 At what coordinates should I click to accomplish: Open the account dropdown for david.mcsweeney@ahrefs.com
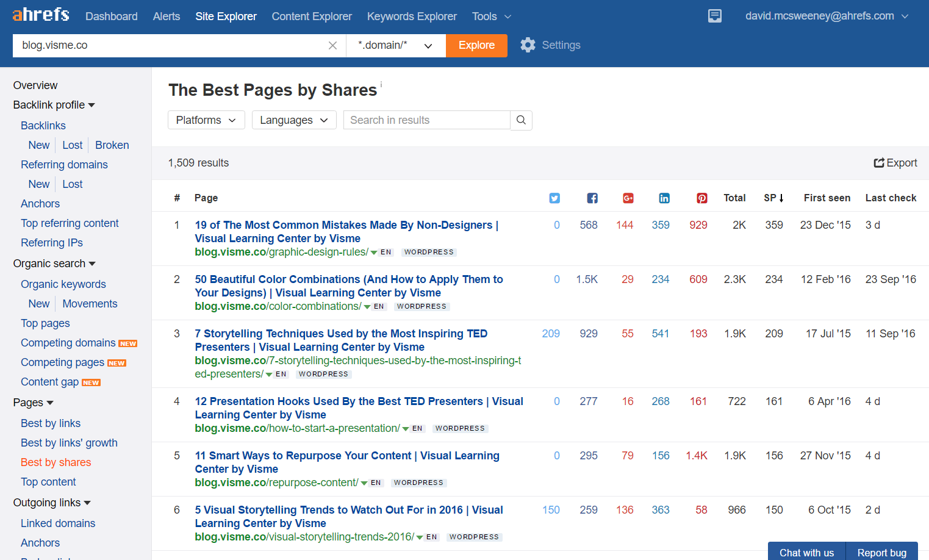(827, 16)
